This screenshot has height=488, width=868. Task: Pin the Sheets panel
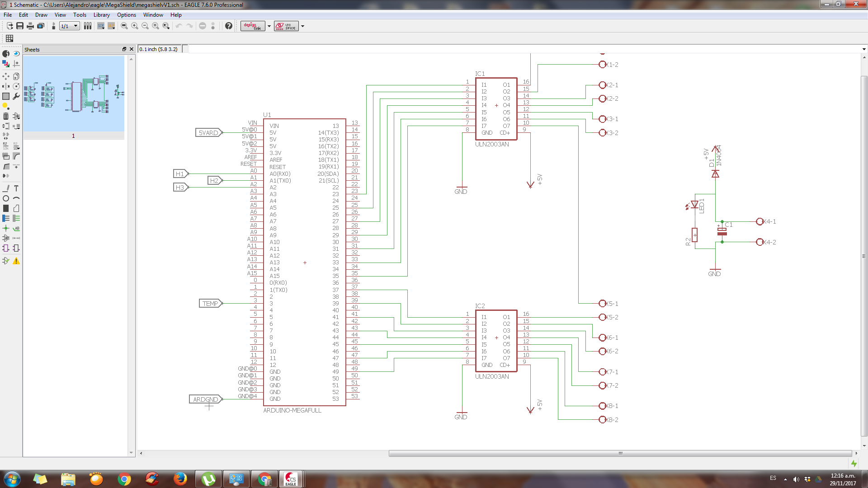click(124, 49)
